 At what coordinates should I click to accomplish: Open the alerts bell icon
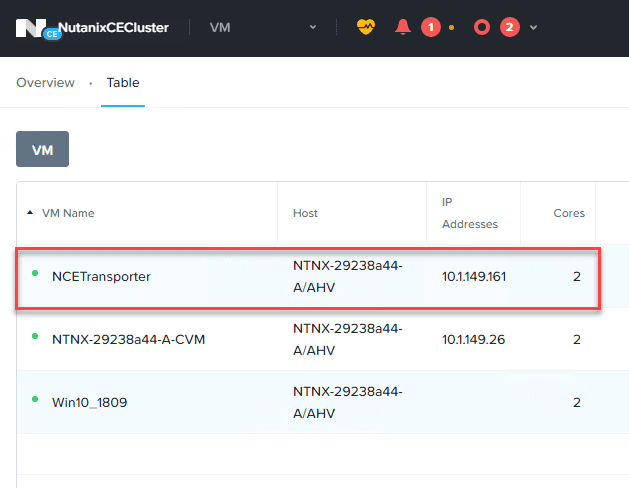click(x=403, y=27)
